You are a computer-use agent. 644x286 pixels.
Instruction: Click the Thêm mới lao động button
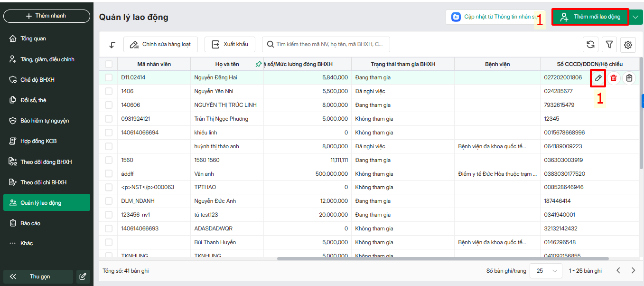click(590, 17)
